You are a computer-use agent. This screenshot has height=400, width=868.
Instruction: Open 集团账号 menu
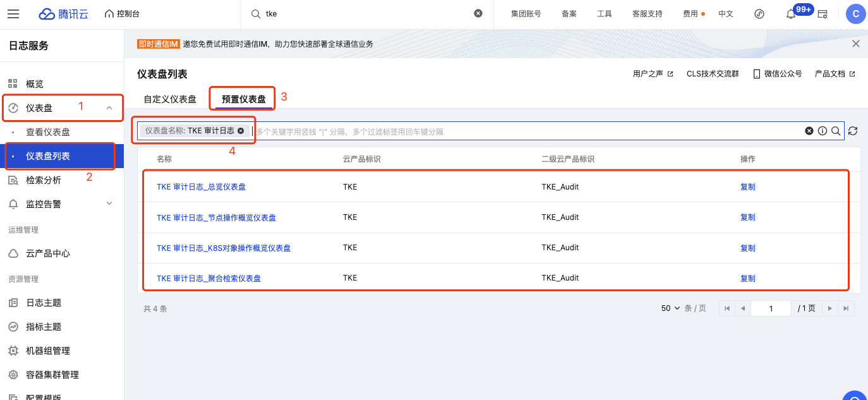(x=526, y=14)
